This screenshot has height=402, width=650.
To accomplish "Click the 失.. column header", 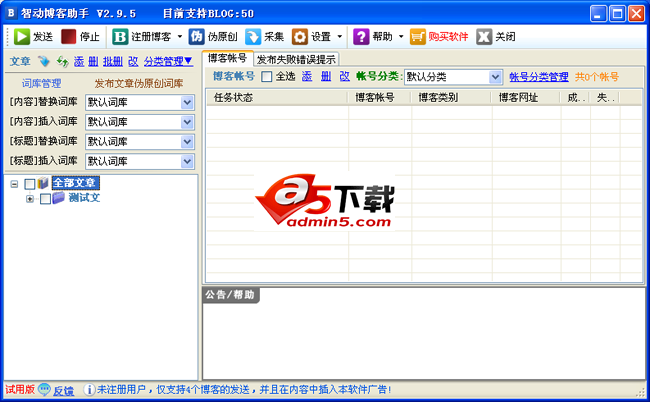I will (604, 98).
